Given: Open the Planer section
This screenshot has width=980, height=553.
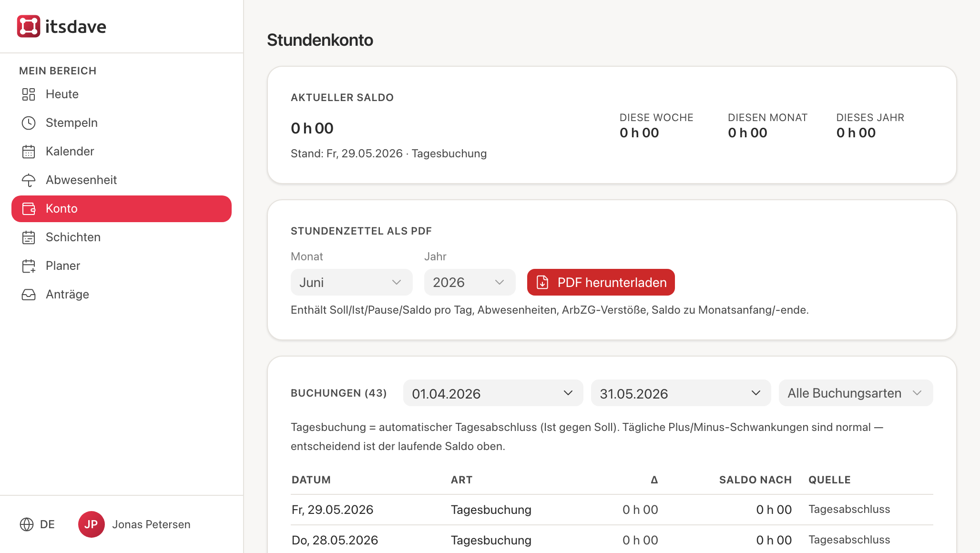Looking at the screenshot, I should pyautogui.click(x=122, y=266).
